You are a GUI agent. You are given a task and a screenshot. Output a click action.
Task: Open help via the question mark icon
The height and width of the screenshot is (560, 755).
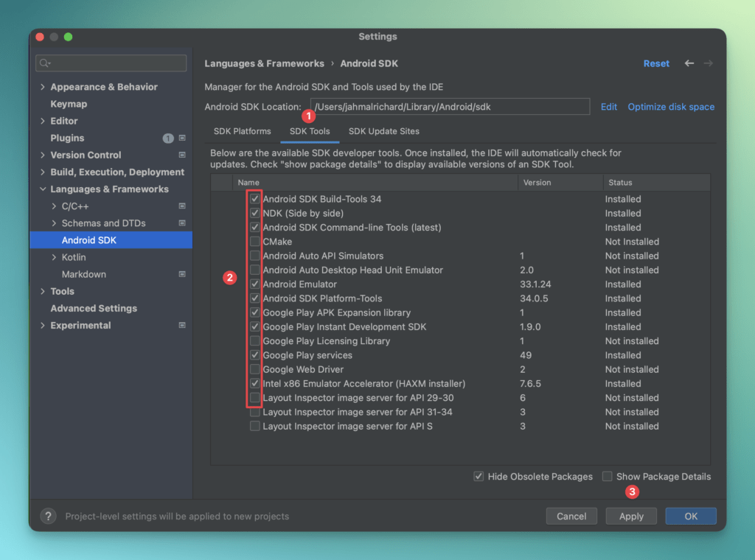click(x=48, y=517)
